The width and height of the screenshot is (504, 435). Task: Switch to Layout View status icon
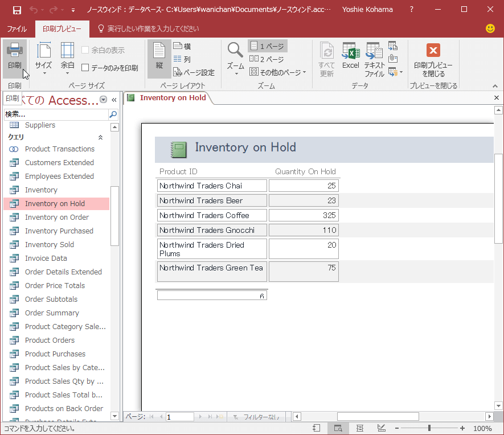[360, 428]
